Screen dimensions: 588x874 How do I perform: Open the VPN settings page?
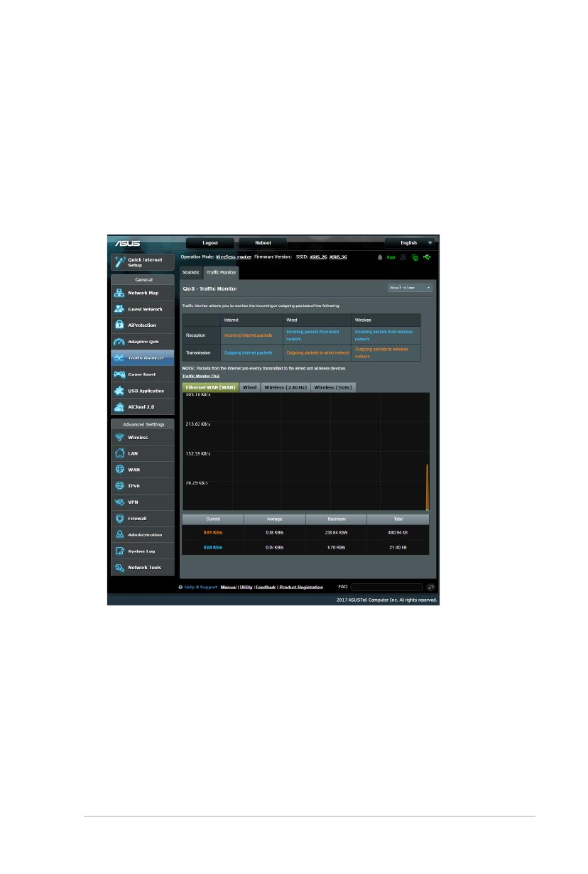coord(131,502)
